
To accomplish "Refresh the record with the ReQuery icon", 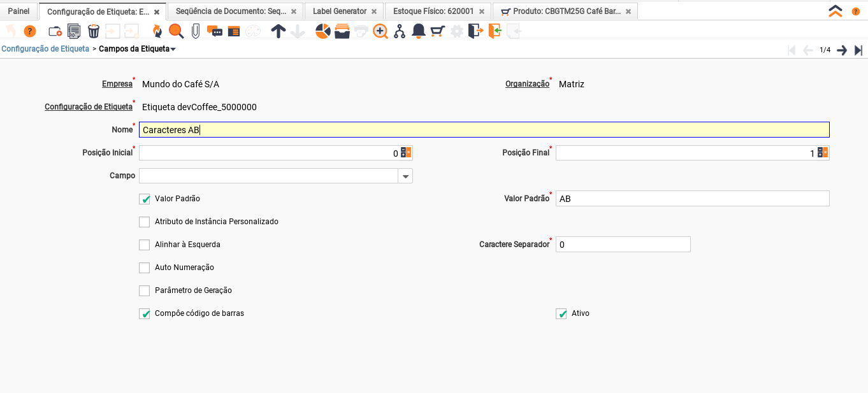I will [x=157, y=31].
